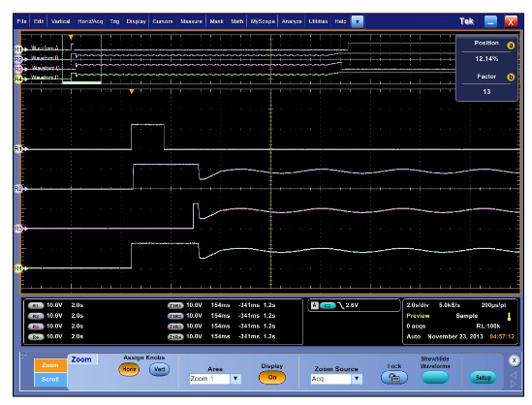Select the R4 handle in overview graticule
Screen dimensions: 532x405
pyautogui.click(x=18, y=79)
